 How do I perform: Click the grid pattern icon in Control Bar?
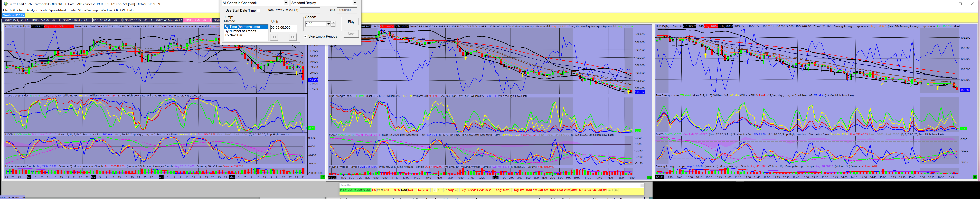pyautogui.click(x=617, y=190)
